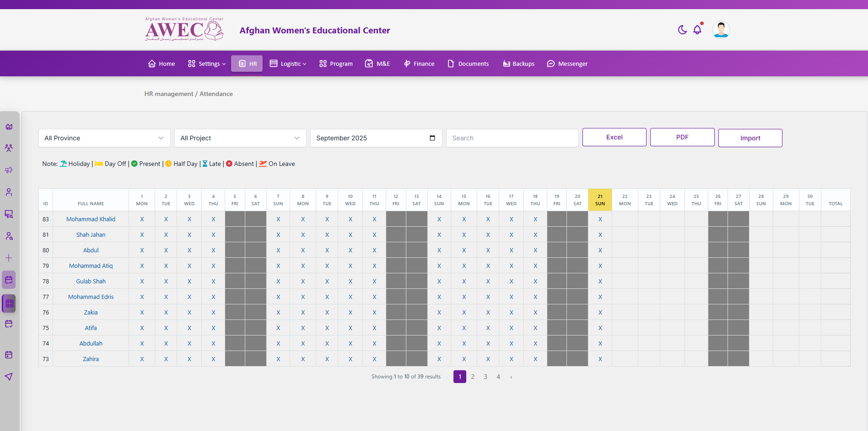868x431 pixels.
Task: Click the monitor search icon in sidebar
Action: tap(9, 214)
